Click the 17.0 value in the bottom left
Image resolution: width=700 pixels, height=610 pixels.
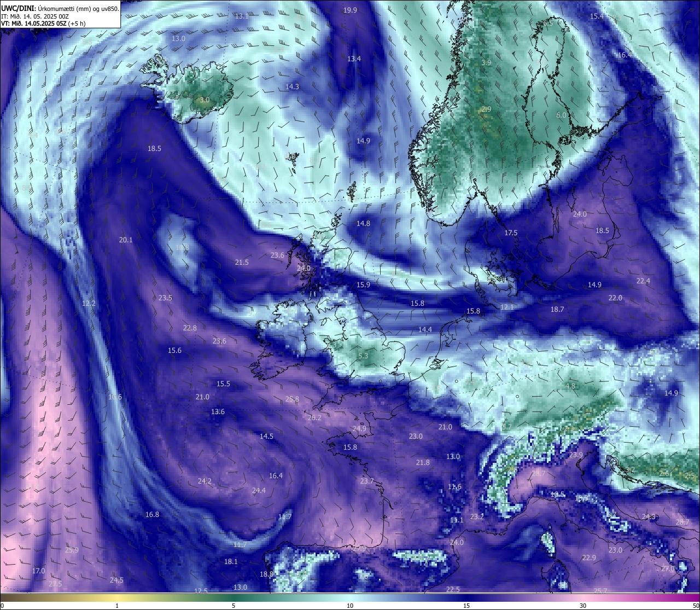pyautogui.click(x=38, y=571)
